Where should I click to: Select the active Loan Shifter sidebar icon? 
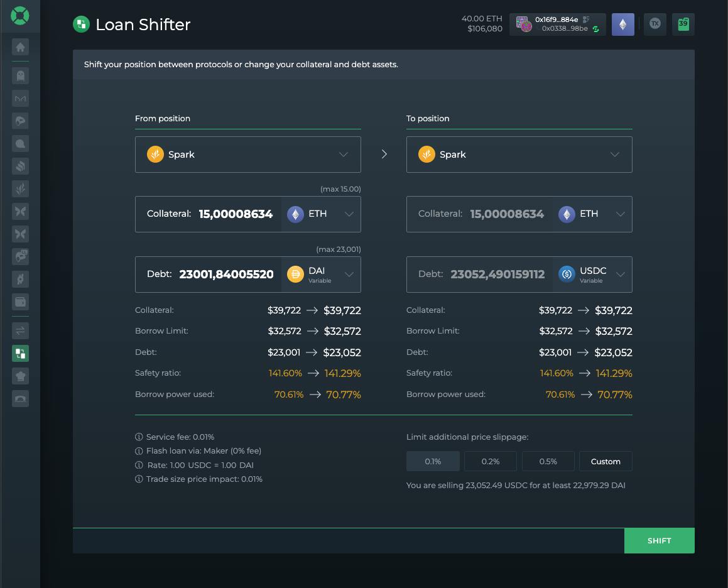21,354
